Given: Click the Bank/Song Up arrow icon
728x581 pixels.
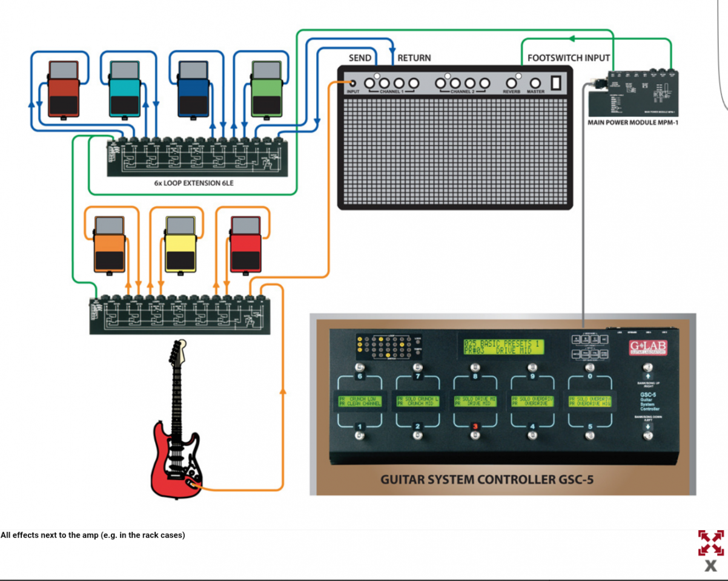Looking at the screenshot, I should (647, 376).
